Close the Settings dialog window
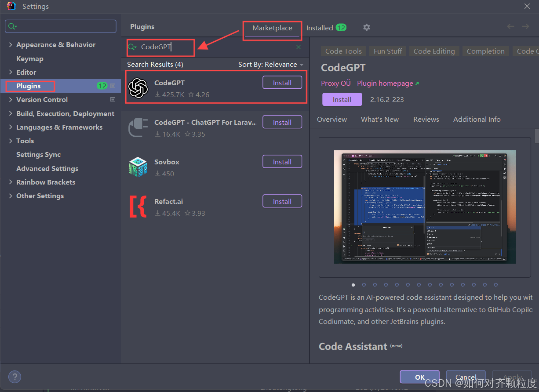The image size is (539, 392). tap(527, 6)
